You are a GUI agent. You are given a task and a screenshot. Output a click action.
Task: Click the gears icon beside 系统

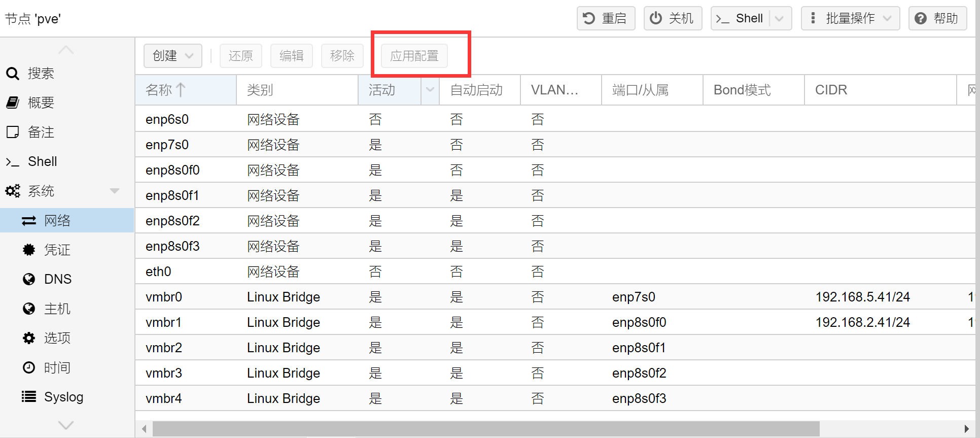[13, 191]
